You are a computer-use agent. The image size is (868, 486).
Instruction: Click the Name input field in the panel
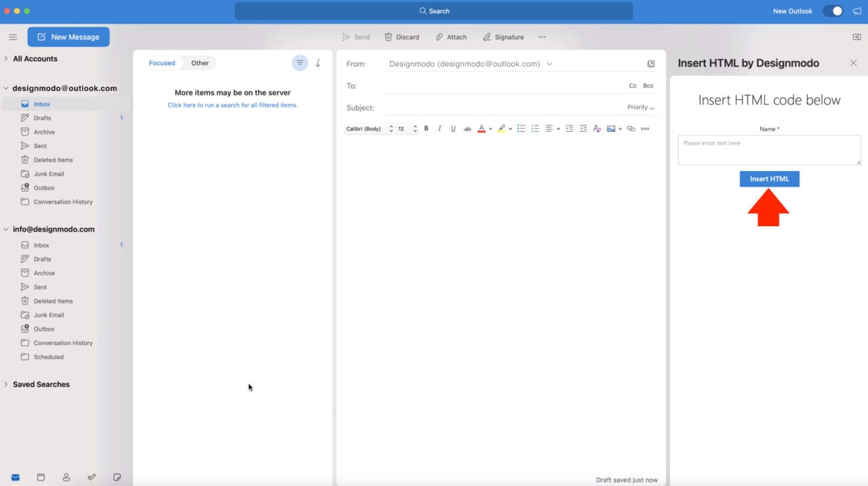point(769,149)
